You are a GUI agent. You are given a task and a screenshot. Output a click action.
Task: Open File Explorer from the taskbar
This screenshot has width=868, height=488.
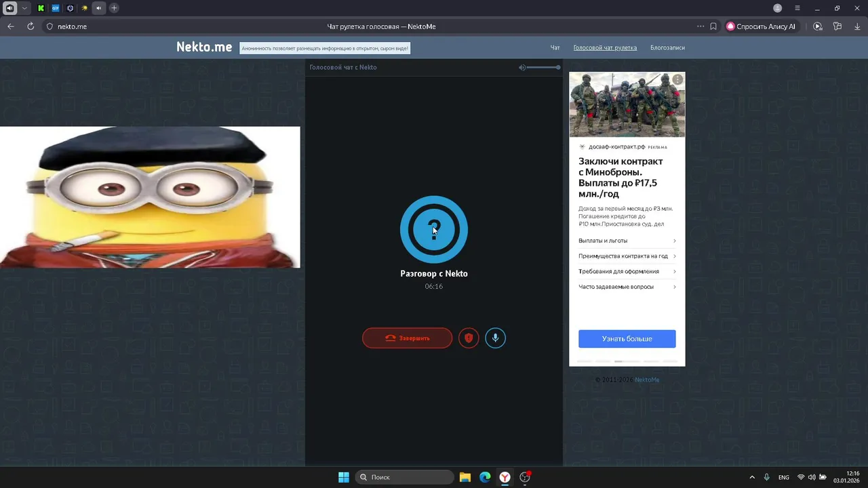pyautogui.click(x=465, y=477)
